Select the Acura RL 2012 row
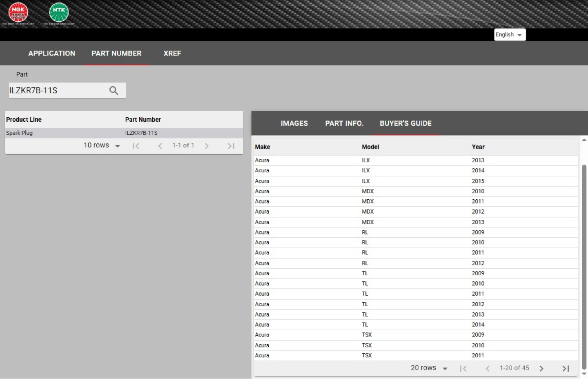Viewport: 588px width, 379px height. click(416, 263)
